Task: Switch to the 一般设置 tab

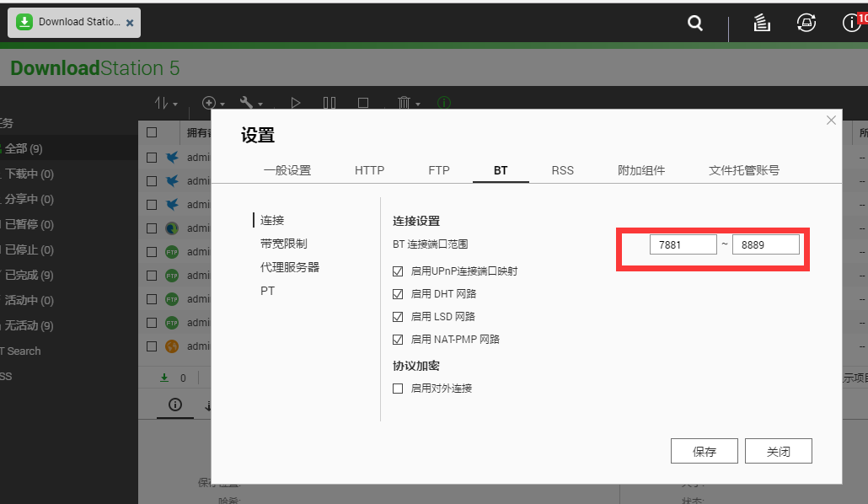Action: click(287, 170)
